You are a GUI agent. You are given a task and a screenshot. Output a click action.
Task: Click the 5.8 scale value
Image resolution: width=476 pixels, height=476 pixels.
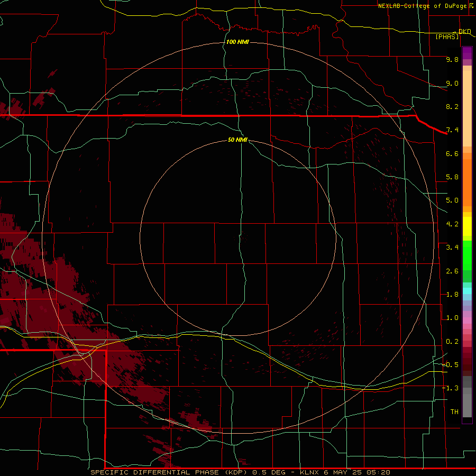[x=452, y=177]
